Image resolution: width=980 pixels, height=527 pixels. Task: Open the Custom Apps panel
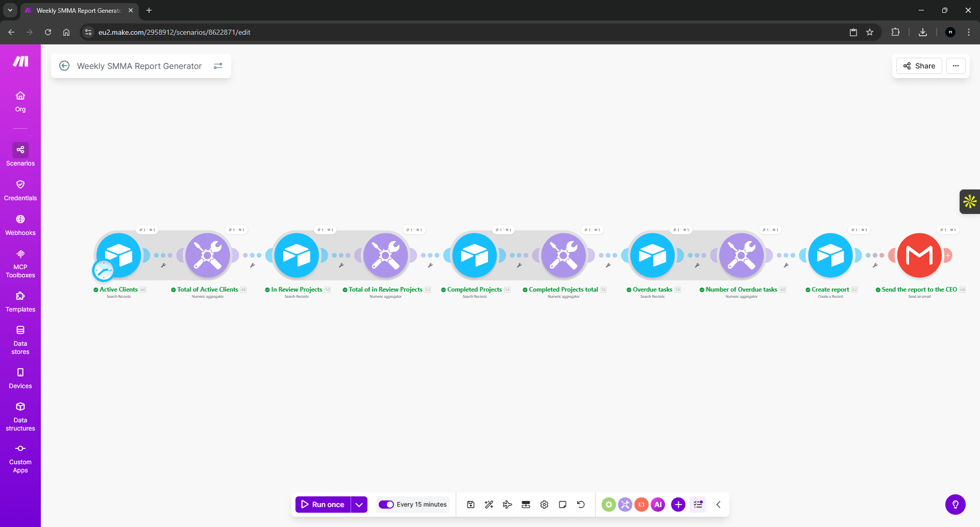20,458
